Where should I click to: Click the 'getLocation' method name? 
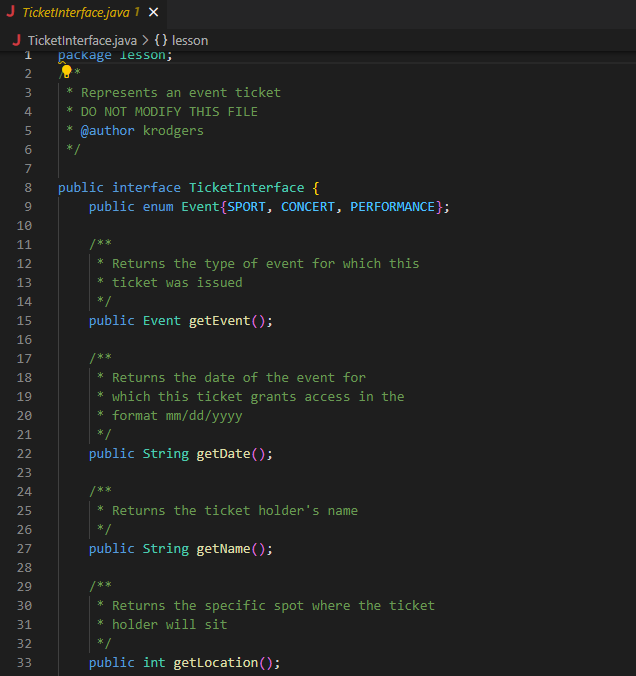tap(216, 663)
